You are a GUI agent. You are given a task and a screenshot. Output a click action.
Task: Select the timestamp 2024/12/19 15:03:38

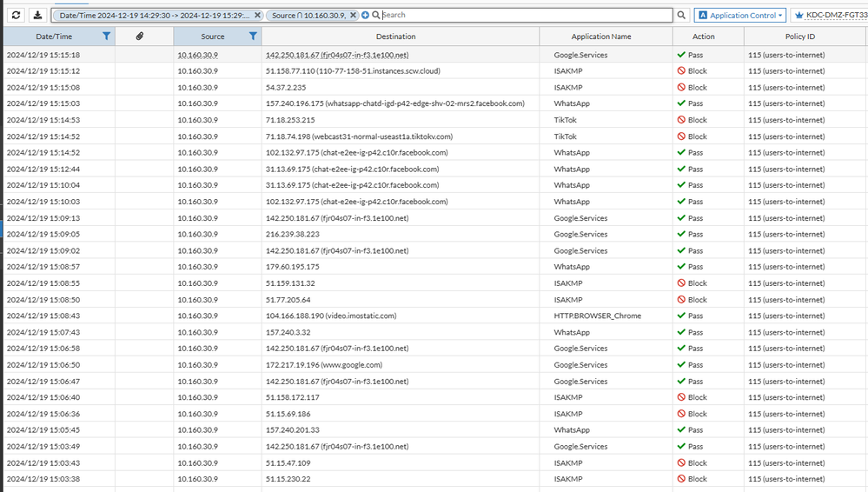click(x=43, y=479)
